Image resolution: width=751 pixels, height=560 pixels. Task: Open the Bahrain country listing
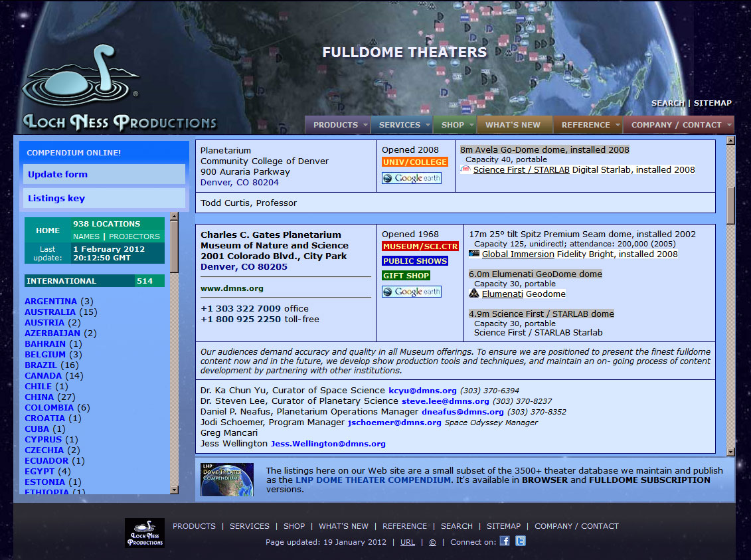(45, 344)
